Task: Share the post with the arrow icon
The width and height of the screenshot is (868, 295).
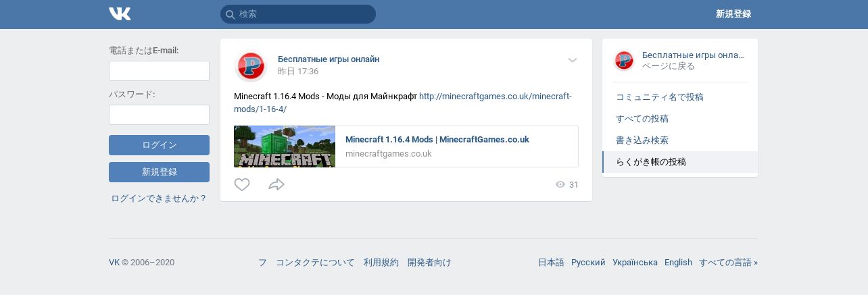Action: (276, 184)
